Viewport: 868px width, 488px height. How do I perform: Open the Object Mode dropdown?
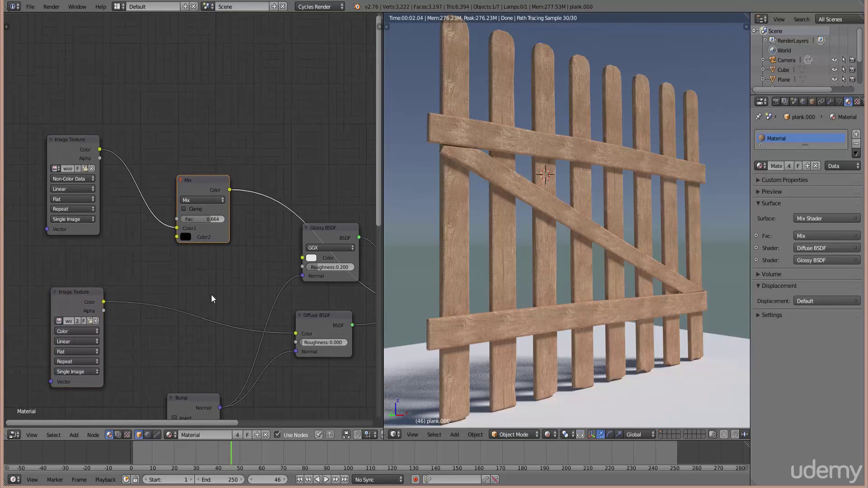click(x=514, y=434)
